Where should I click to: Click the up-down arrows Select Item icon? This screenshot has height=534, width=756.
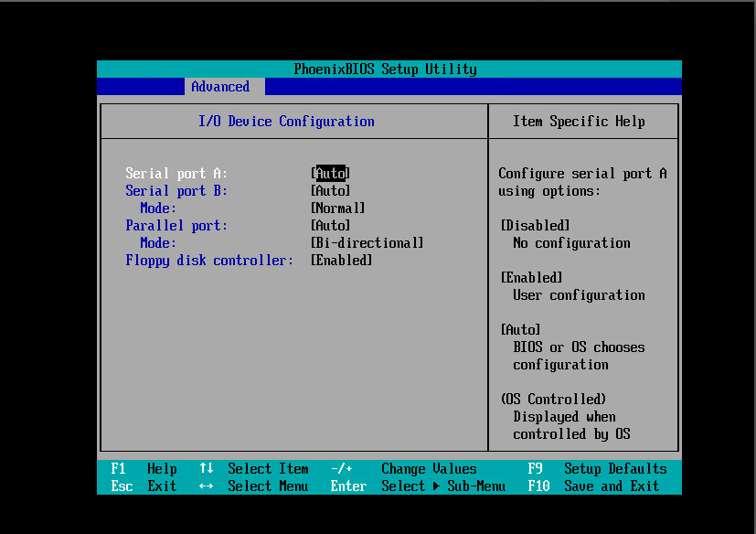[x=207, y=468]
